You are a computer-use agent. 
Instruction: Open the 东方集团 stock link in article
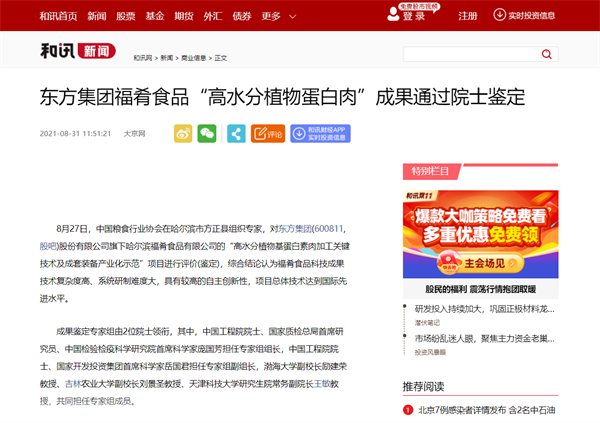[295, 229]
